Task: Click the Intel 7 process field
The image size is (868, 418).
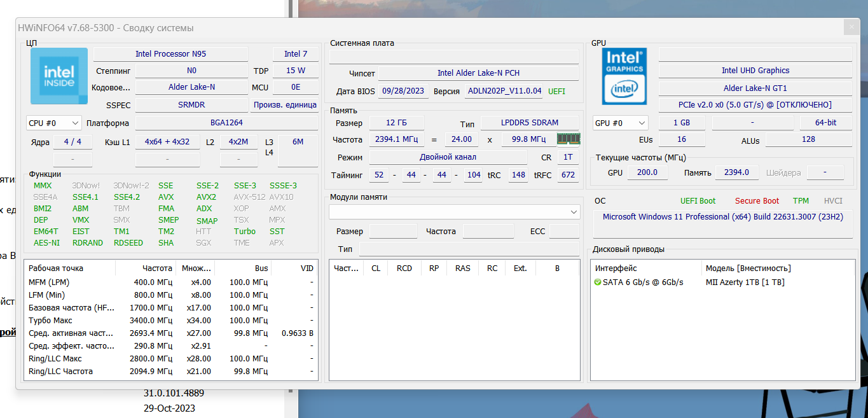Action: click(x=296, y=54)
